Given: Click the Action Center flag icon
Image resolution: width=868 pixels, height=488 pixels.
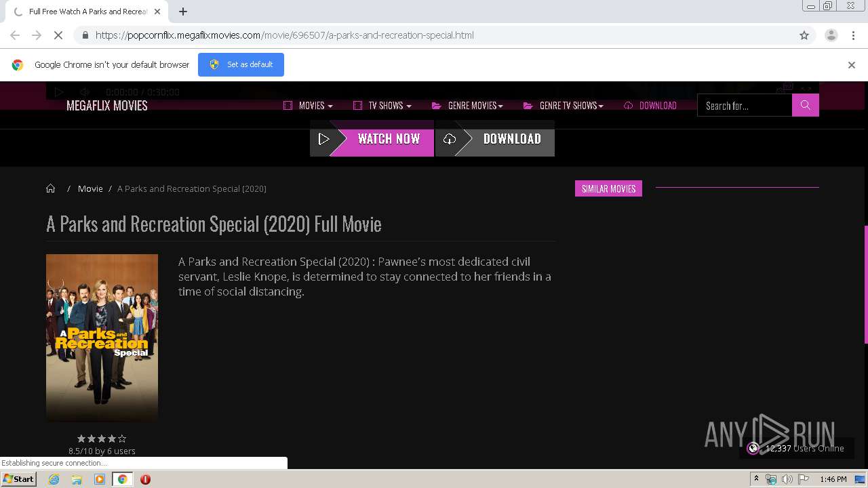Looking at the screenshot, I should 804,479.
